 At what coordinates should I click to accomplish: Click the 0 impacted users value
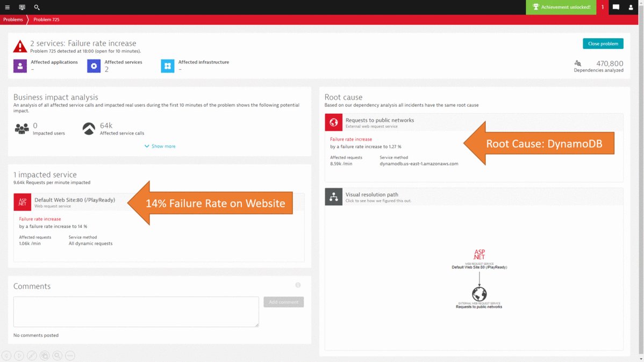point(35,125)
